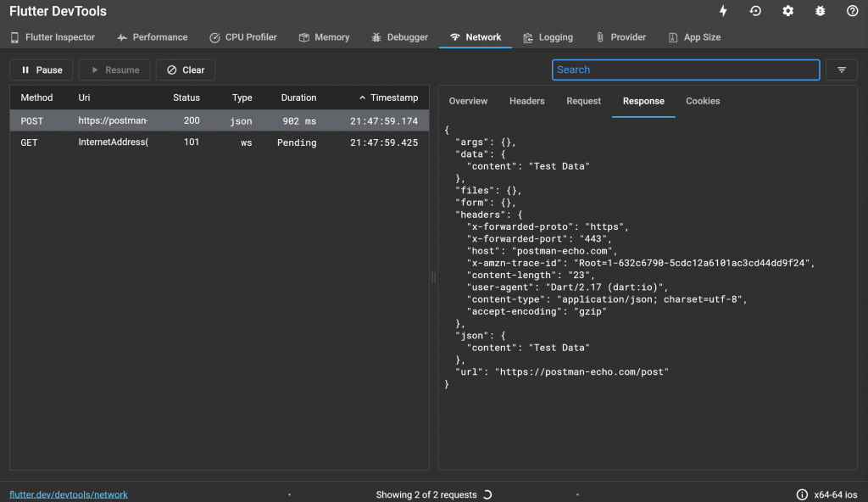Show the request Headers tab
868x502 pixels.
[526, 101]
